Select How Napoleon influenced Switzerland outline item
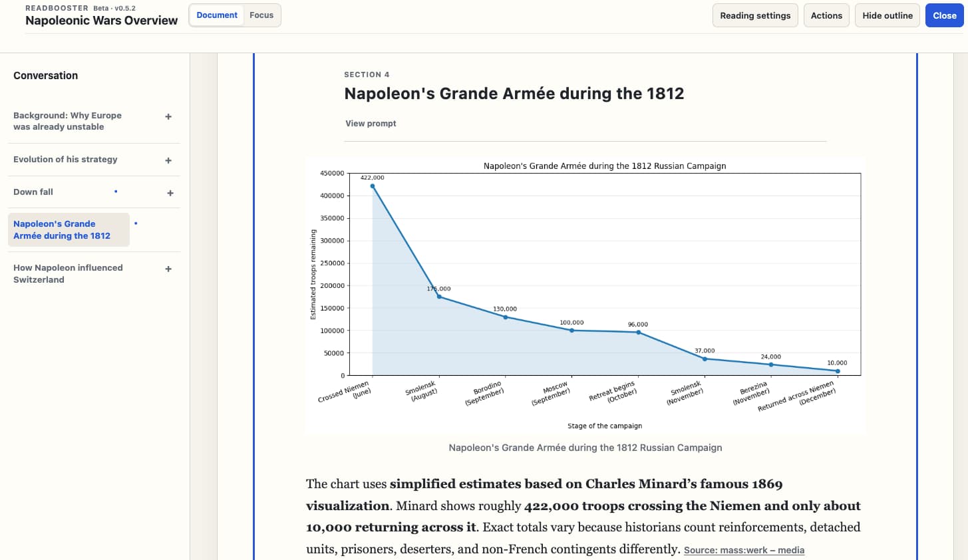 coord(68,273)
